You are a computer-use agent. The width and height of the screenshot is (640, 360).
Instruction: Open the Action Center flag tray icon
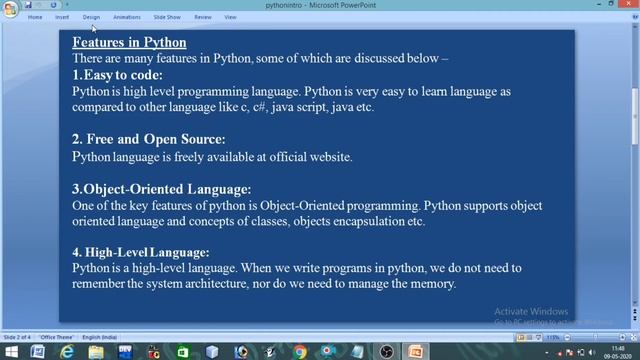[x=569, y=353]
